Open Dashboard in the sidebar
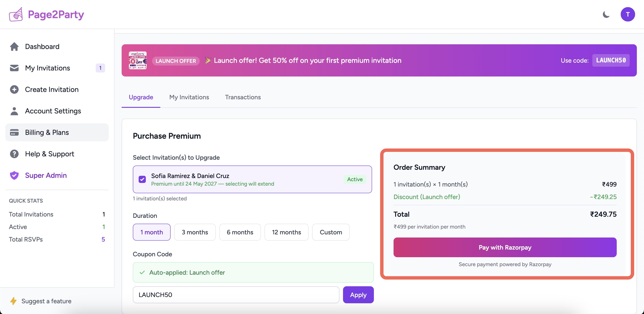The width and height of the screenshot is (644, 314). click(57, 47)
